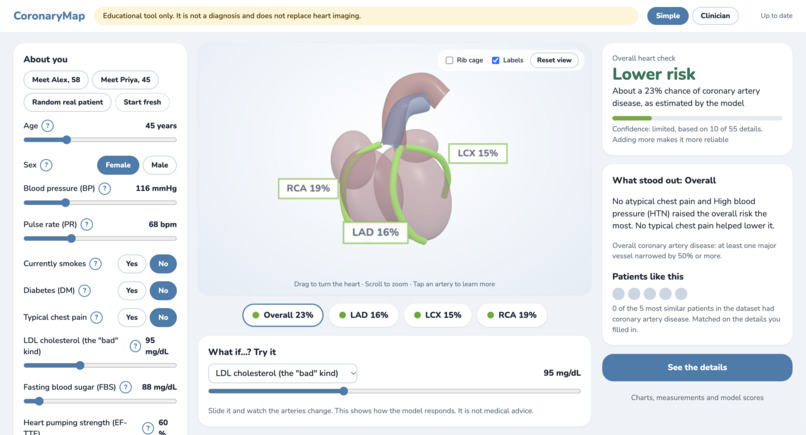
Task: Show help for Typical chest pain
Action: coord(96,317)
